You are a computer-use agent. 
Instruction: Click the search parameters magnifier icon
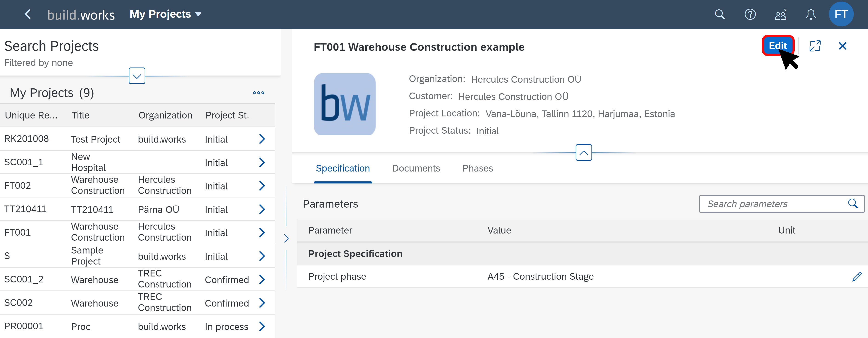[x=853, y=204]
